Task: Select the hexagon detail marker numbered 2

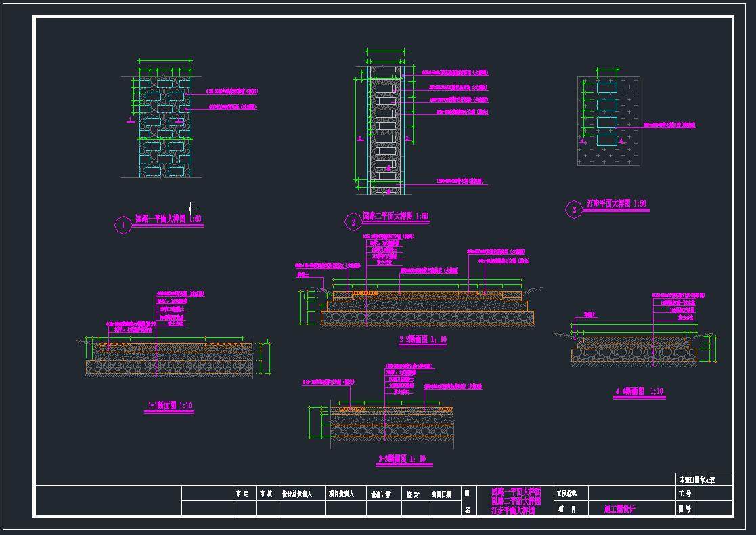Action: 353,221
